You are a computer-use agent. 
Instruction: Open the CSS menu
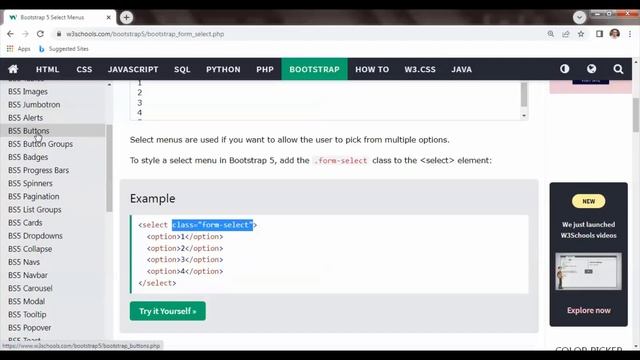point(84,69)
